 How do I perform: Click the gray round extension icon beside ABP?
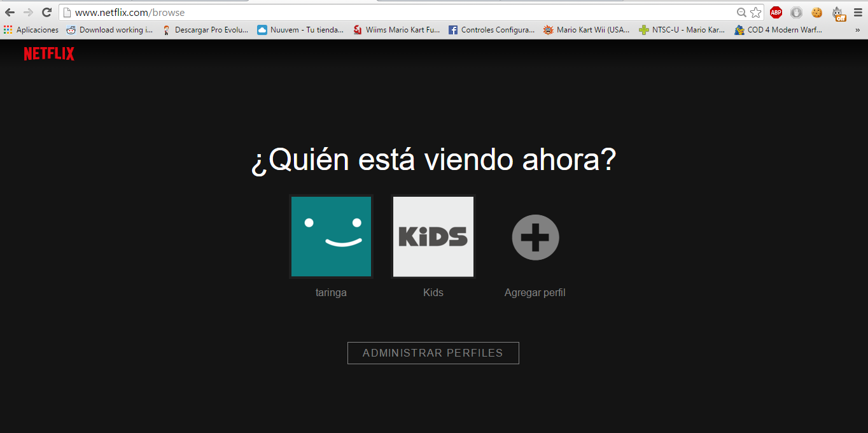pos(796,12)
